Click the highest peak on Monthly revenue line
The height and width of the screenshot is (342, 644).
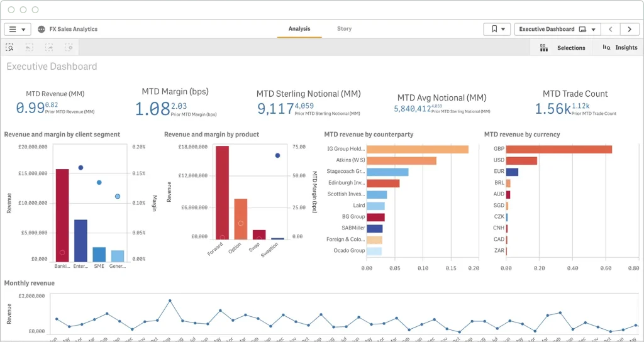click(x=170, y=301)
